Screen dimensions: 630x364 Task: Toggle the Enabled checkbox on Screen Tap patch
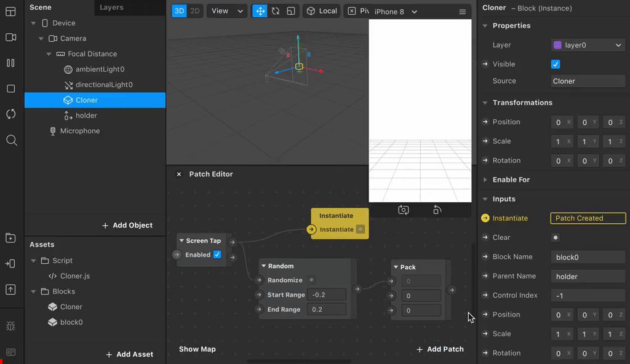(x=217, y=255)
